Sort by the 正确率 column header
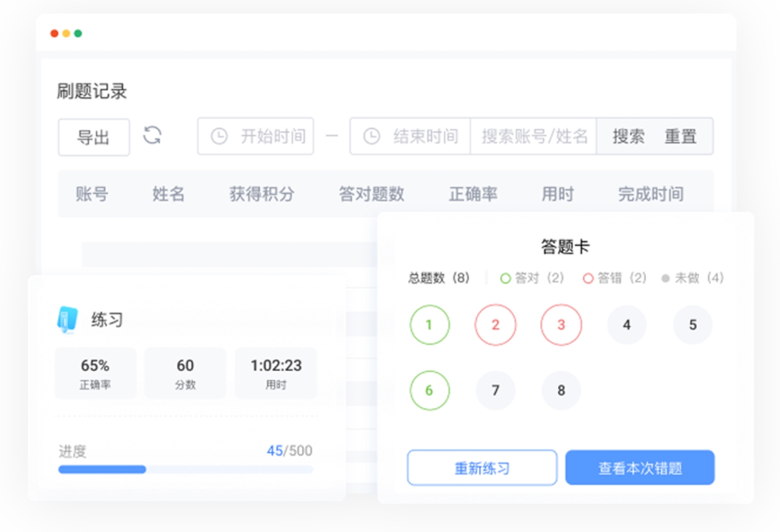Image resolution: width=780 pixels, height=532 pixels. point(473,194)
